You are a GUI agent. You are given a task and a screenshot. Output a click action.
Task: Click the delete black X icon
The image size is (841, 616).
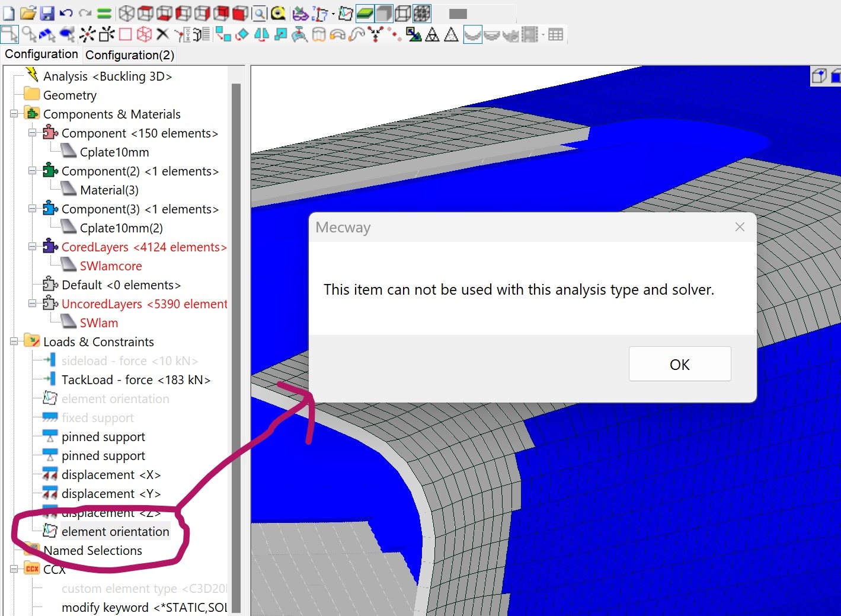[163, 34]
